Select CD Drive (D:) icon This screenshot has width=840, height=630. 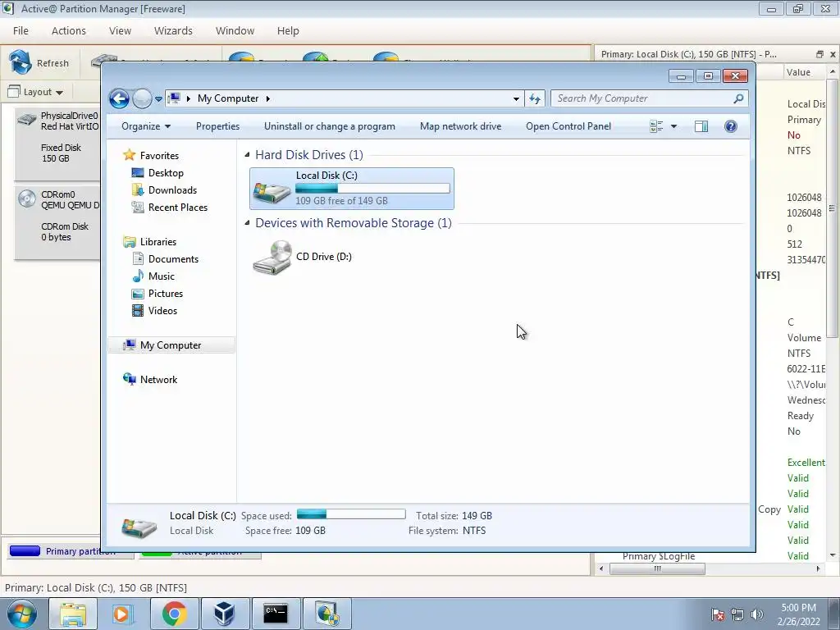click(x=272, y=257)
